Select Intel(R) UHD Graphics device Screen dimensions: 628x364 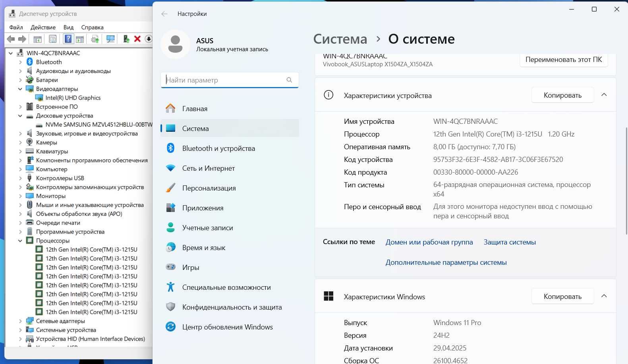(x=73, y=98)
